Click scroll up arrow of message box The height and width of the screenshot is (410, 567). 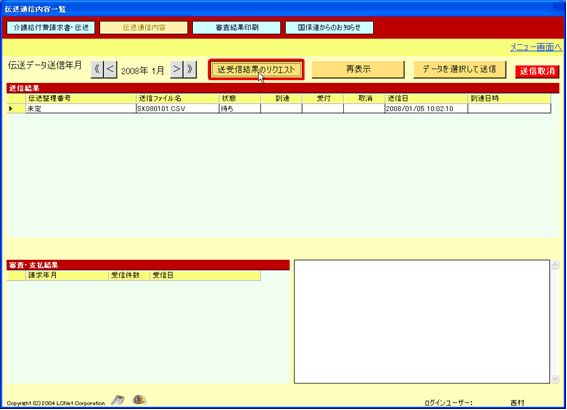point(555,265)
